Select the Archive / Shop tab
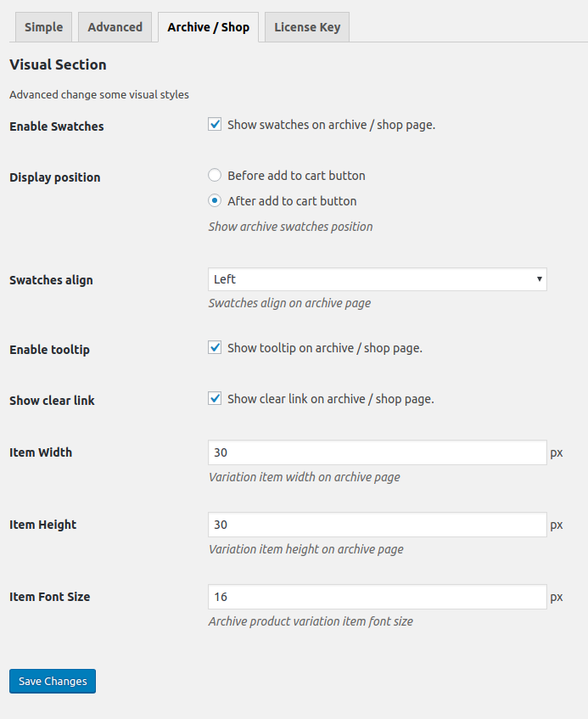 click(x=208, y=27)
